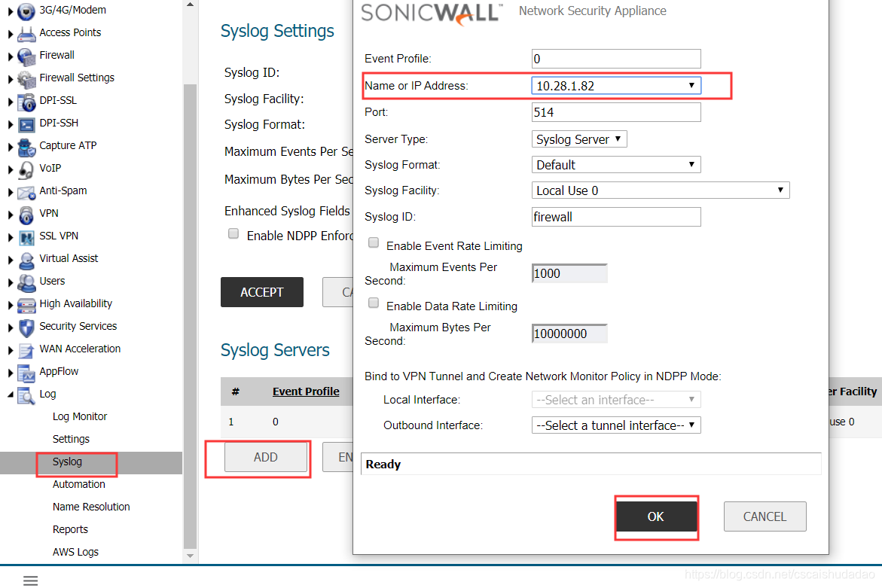Click the Firewall Settings gear icon

coord(26,79)
